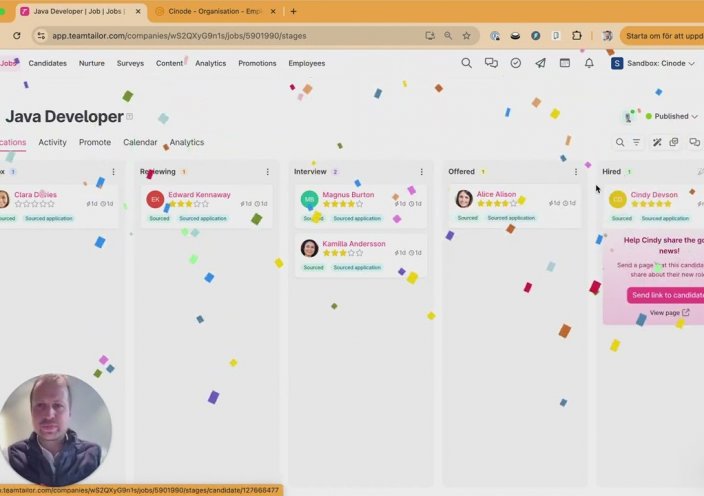Image resolution: width=704 pixels, height=496 pixels.
Task: Open the Interview stage three-dot menu
Action: tap(422, 172)
